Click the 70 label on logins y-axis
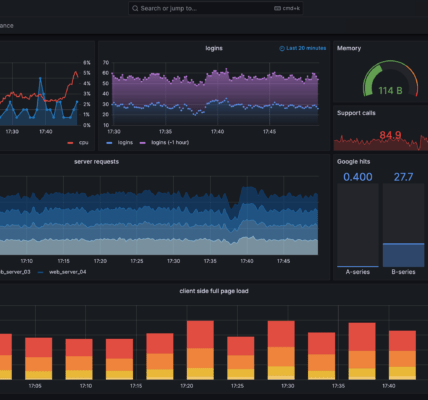The width and height of the screenshot is (428, 400). click(x=106, y=63)
